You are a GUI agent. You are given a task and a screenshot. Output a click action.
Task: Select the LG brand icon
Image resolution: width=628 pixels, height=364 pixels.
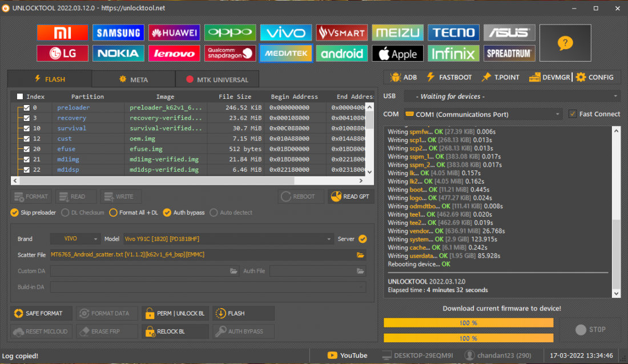point(62,53)
